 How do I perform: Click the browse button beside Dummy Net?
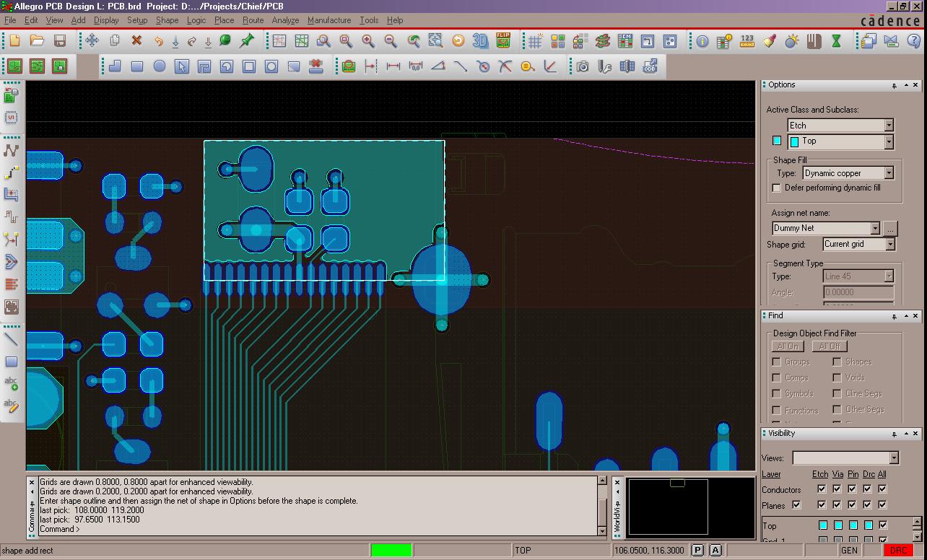click(x=890, y=228)
